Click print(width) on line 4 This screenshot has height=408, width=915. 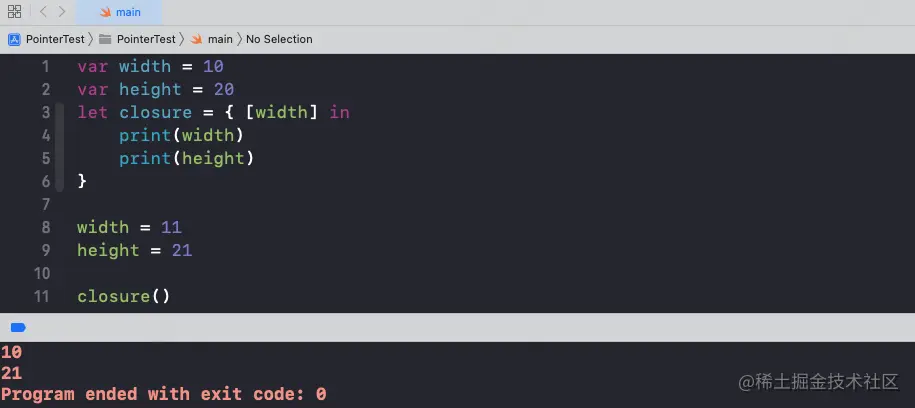coord(181,135)
